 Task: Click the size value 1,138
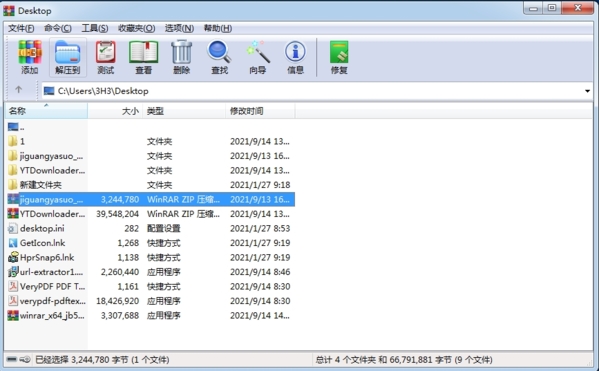coord(128,258)
